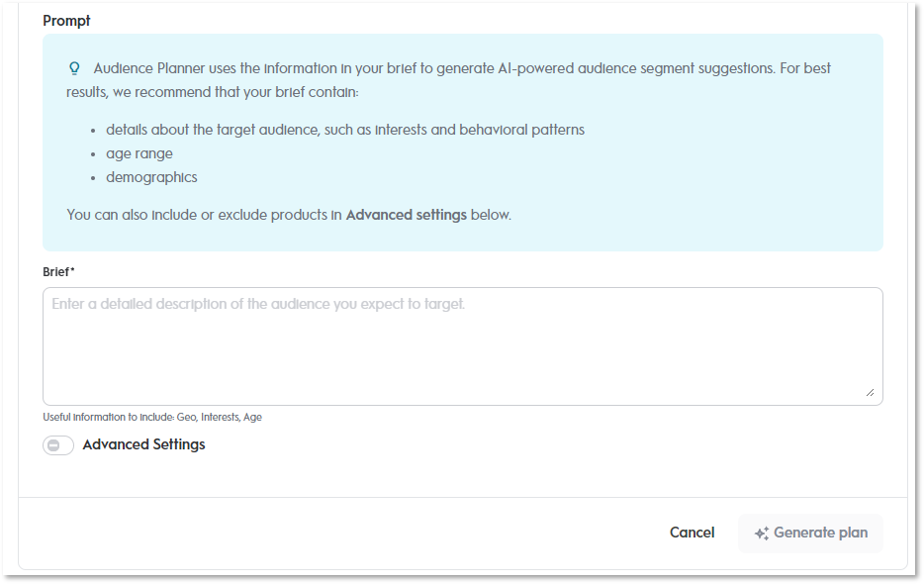Click the "age range" bullet item
This screenshot has height=584, width=924.
click(139, 153)
